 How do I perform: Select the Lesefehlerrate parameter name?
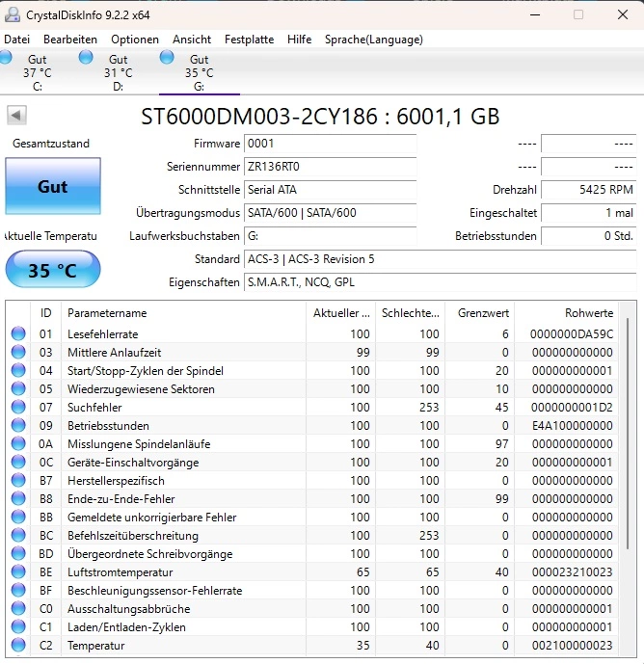click(102, 334)
